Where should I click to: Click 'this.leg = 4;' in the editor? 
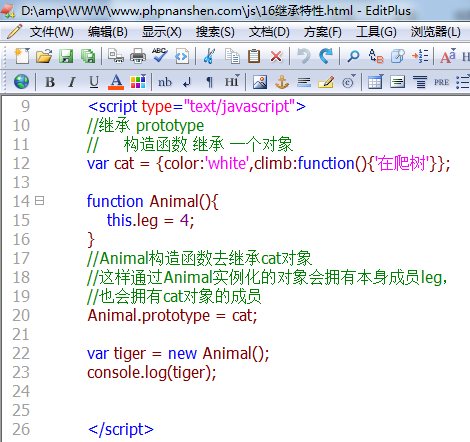[x=150, y=220]
